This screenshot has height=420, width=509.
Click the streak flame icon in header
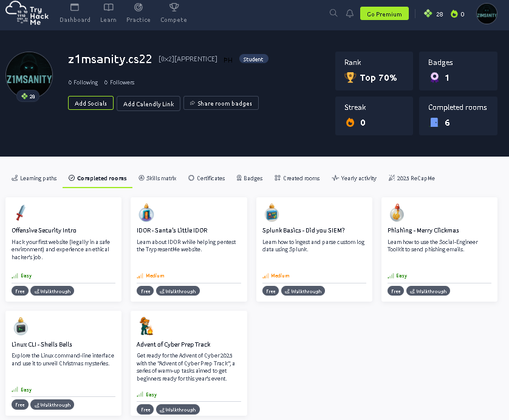[x=454, y=14]
